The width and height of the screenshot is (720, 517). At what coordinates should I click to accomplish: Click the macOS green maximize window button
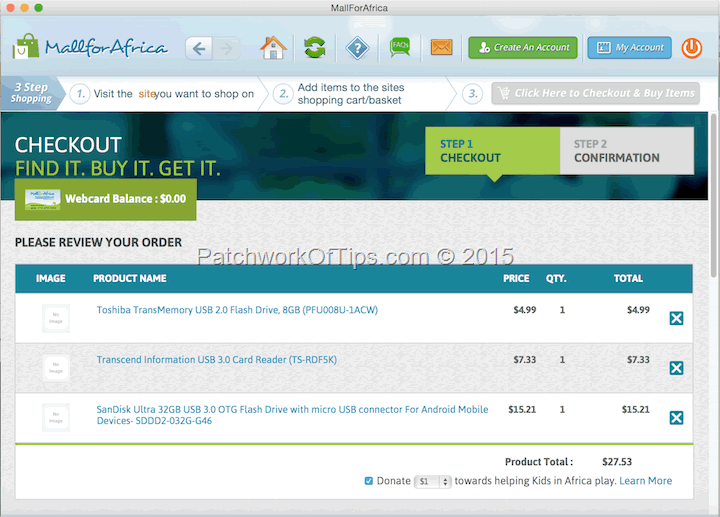click(x=39, y=7)
